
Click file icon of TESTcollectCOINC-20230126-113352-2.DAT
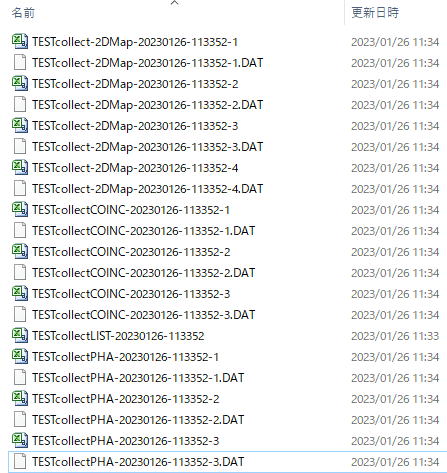(20, 273)
